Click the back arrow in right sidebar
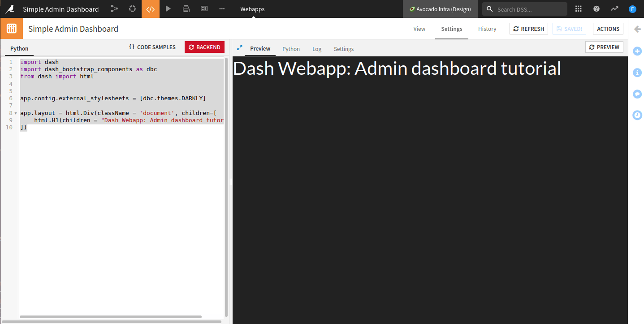Screen dimensions: 644x324 tap(637, 29)
